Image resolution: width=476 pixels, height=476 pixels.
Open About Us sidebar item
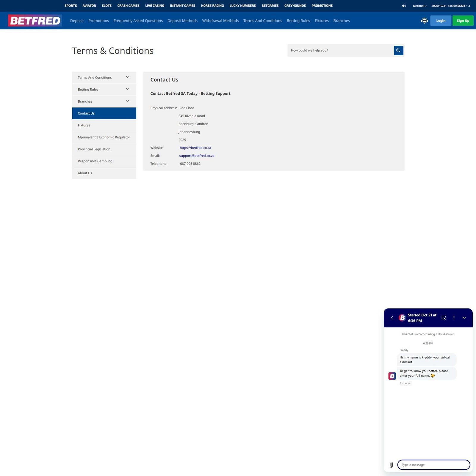tap(104, 173)
